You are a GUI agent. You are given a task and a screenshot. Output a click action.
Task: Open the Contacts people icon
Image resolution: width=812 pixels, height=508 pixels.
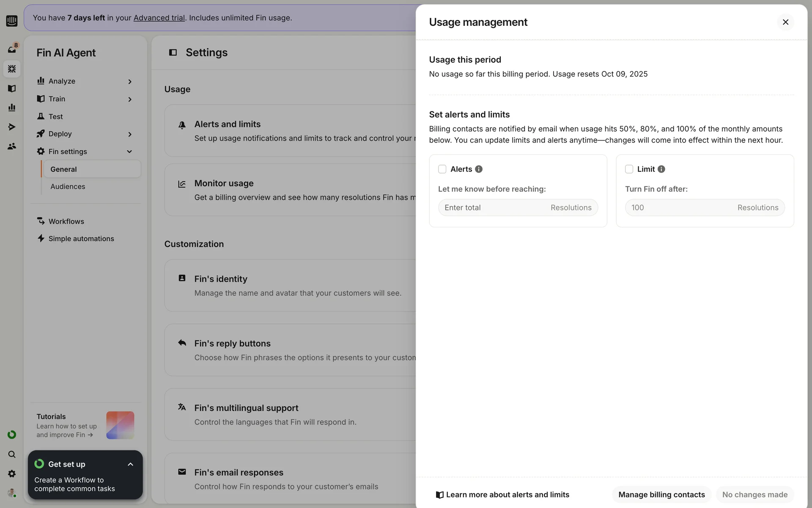(x=12, y=146)
